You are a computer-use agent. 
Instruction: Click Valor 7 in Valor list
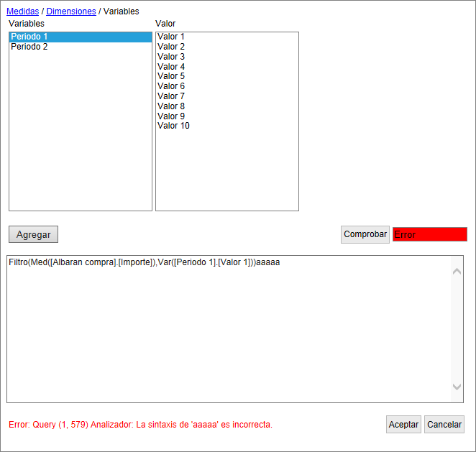point(171,96)
